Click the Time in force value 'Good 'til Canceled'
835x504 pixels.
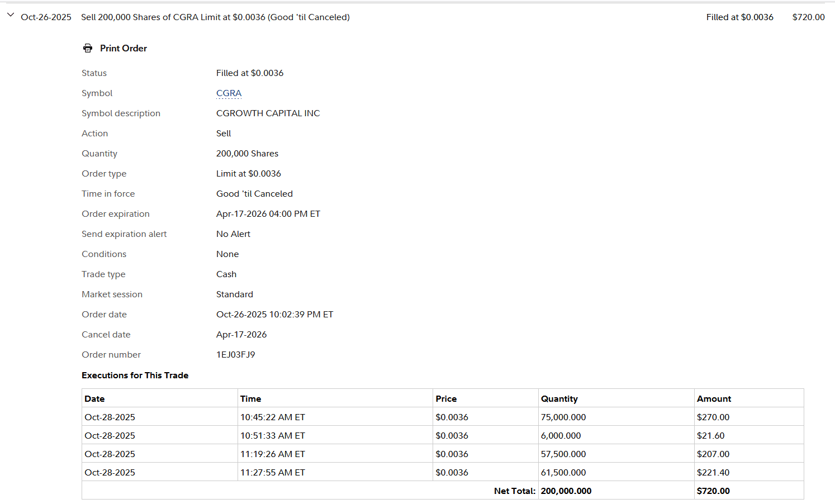pyautogui.click(x=254, y=194)
